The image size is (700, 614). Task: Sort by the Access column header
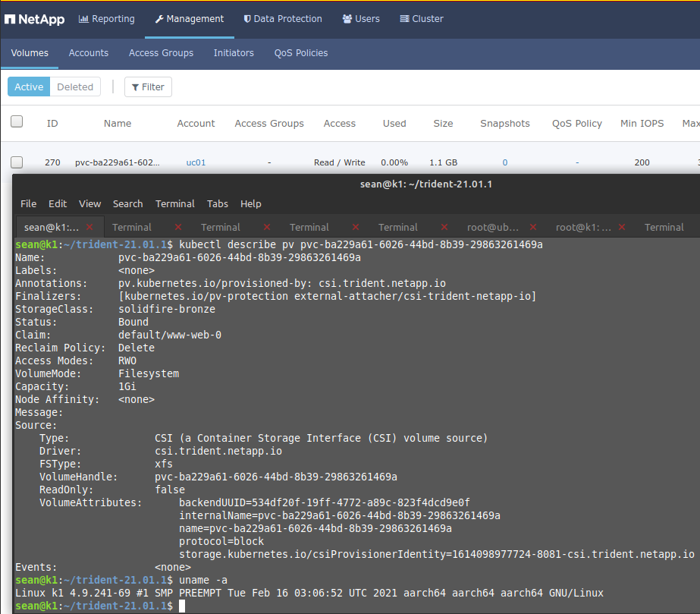click(x=339, y=124)
